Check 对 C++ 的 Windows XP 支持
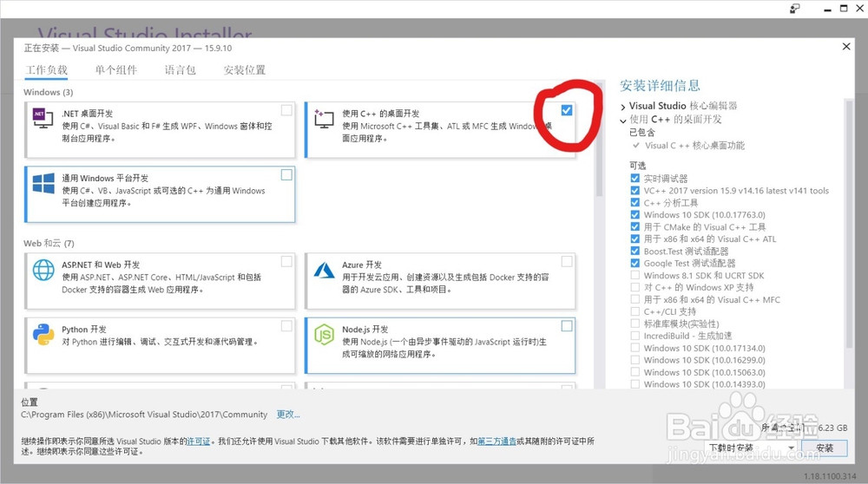 click(635, 287)
